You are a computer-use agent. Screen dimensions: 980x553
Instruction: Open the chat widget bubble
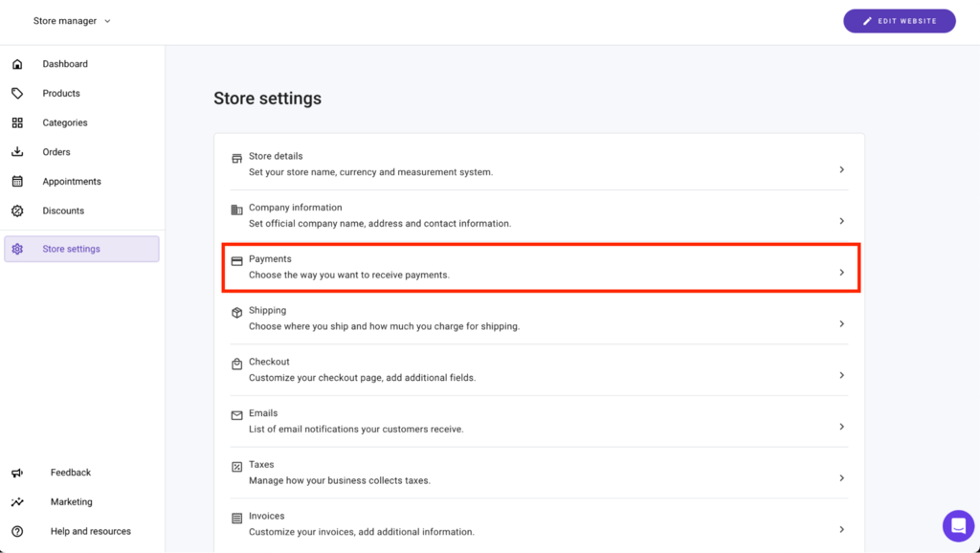click(958, 525)
